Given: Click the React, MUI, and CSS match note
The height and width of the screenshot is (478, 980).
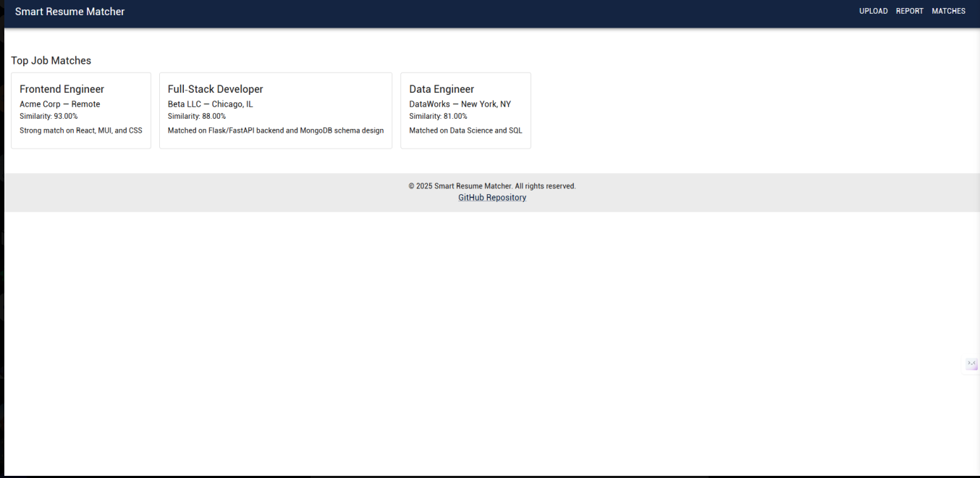Looking at the screenshot, I should click(x=81, y=130).
